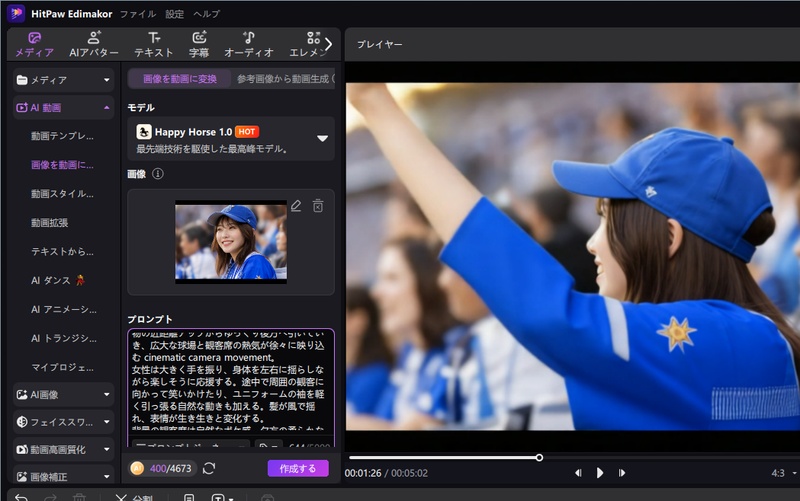Expand the AI画像 sidebar section
The image size is (800, 501).
click(x=63, y=394)
